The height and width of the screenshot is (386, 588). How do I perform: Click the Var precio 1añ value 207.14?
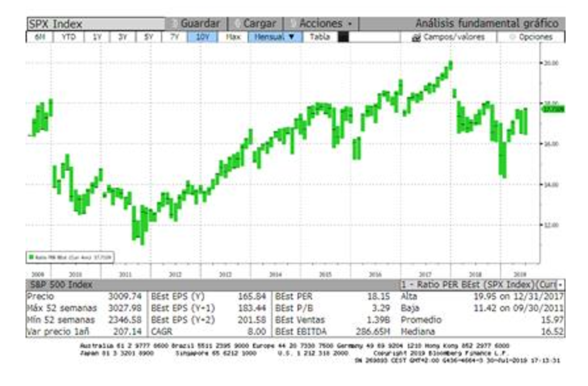coord(128,332)
